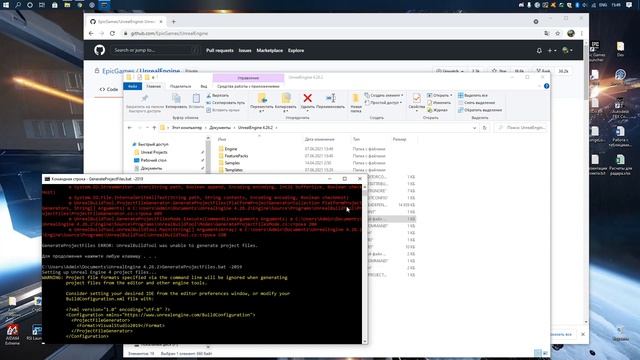Click the Pin to Quick access icon in Explorer
640x360 pixels.
[144, 98]
